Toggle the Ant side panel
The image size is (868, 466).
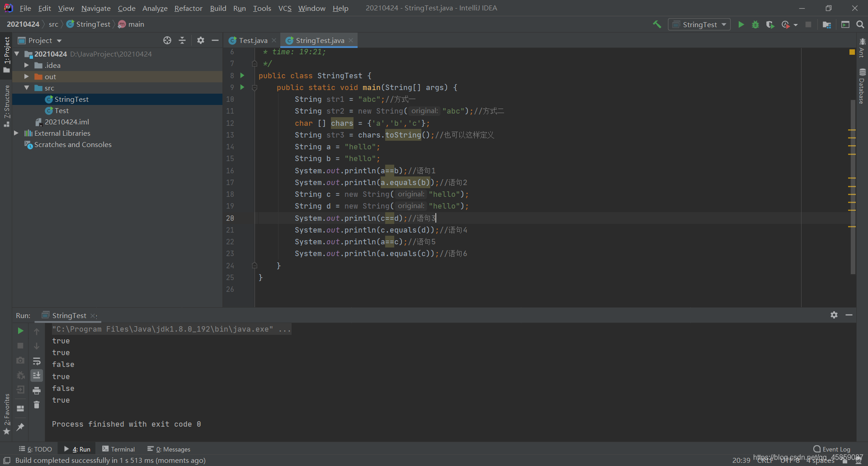(x=862, y=48)
